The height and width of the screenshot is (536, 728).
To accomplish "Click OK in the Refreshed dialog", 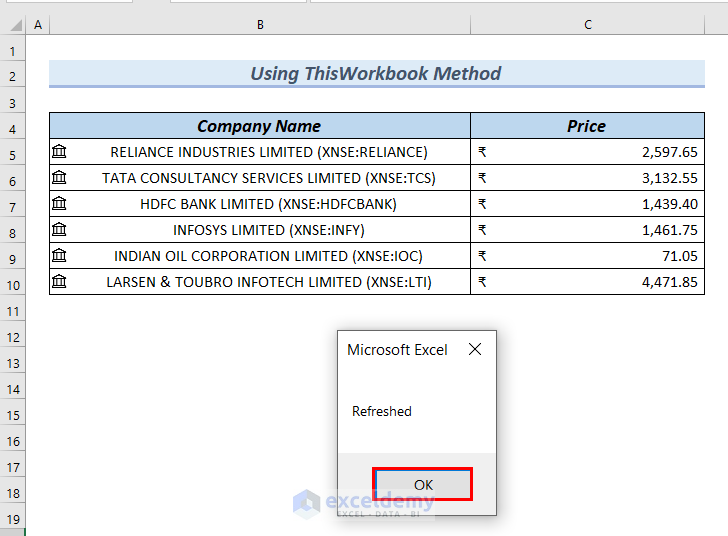I will tap(422, 484).
